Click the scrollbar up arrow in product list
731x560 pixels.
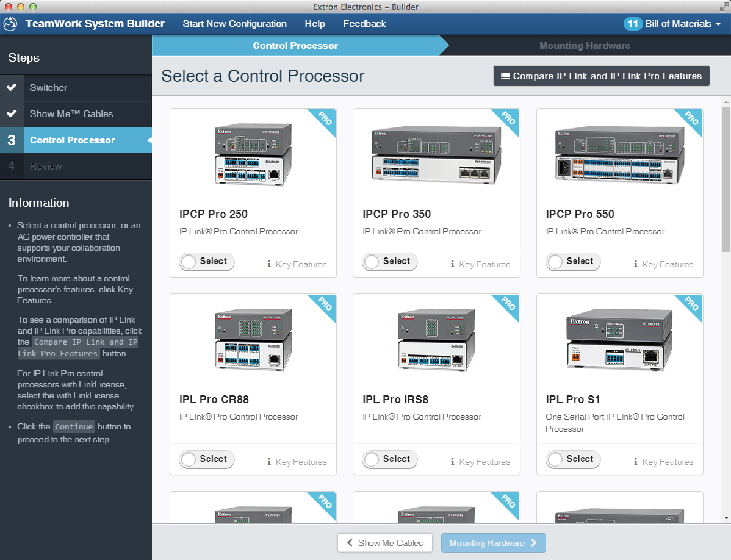726,101
